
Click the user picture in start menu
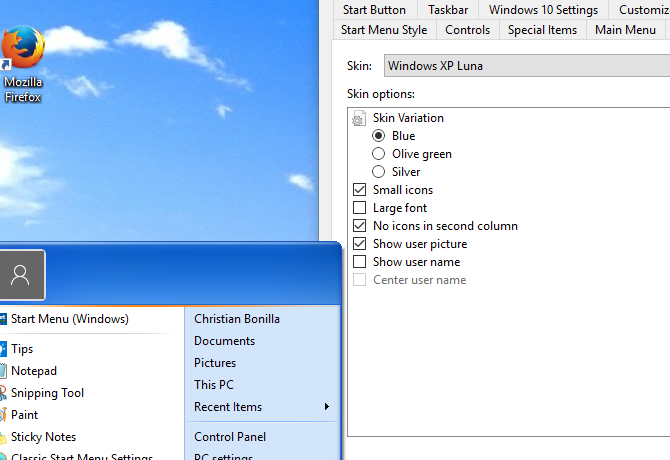coord(21,275)
